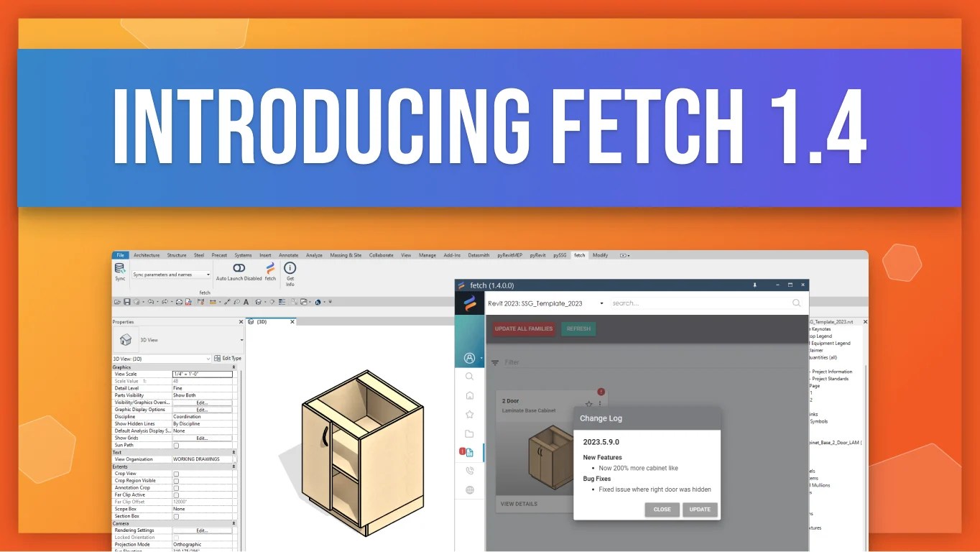Screen dimensions: 980x552
Task: Open the File ribbon tab
Action: click(120, 255)
